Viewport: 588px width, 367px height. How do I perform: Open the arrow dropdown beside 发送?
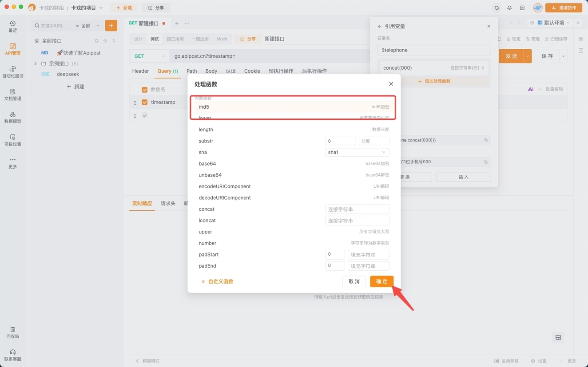[x=527, y=56]
